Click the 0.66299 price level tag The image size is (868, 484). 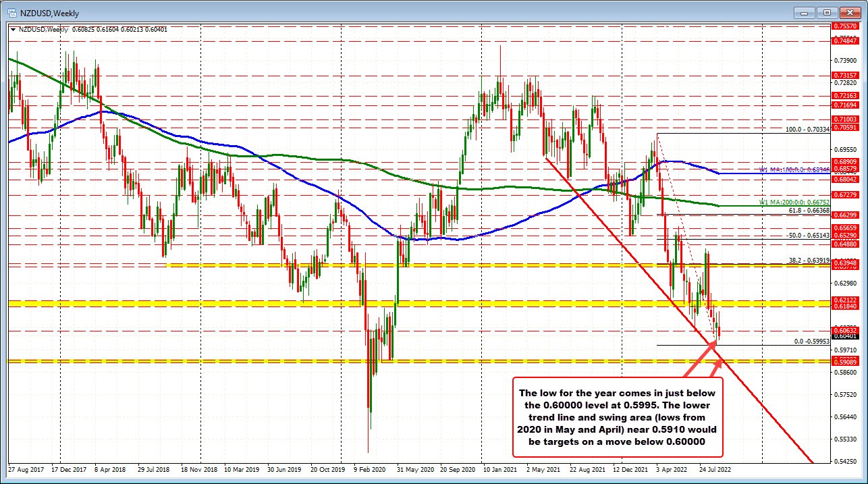coord(845,215)
